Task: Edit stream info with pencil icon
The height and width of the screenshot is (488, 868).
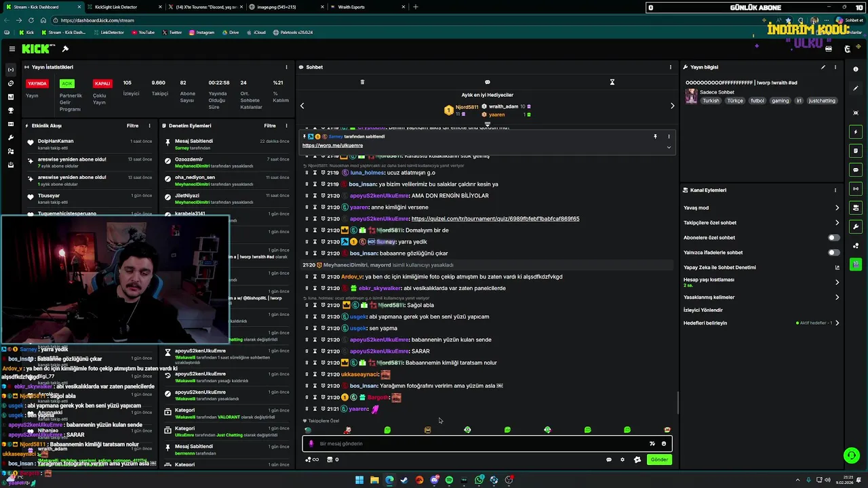Action: pyautogui.click(x=823, y=67)
